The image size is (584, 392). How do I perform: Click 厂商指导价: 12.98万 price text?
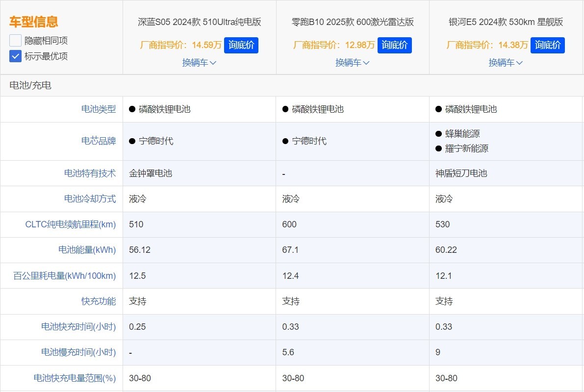coord(334,45)
